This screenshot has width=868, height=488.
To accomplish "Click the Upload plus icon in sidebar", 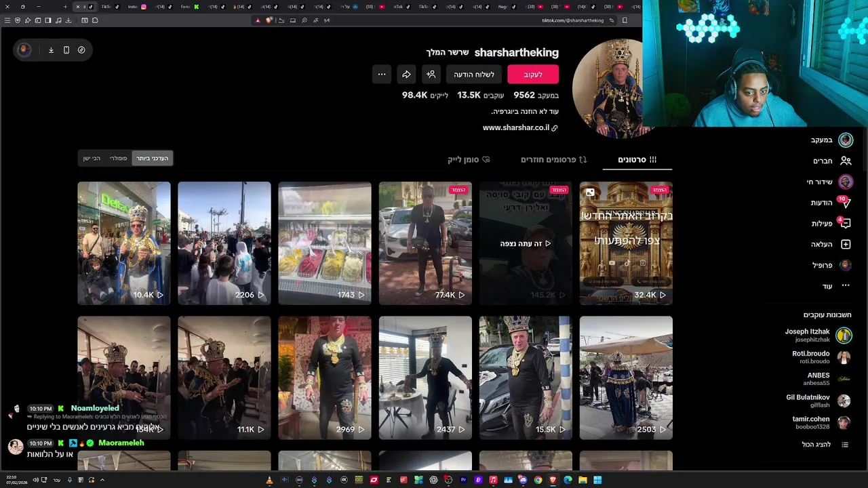I will pyautogui.click(x=846, y=245).
